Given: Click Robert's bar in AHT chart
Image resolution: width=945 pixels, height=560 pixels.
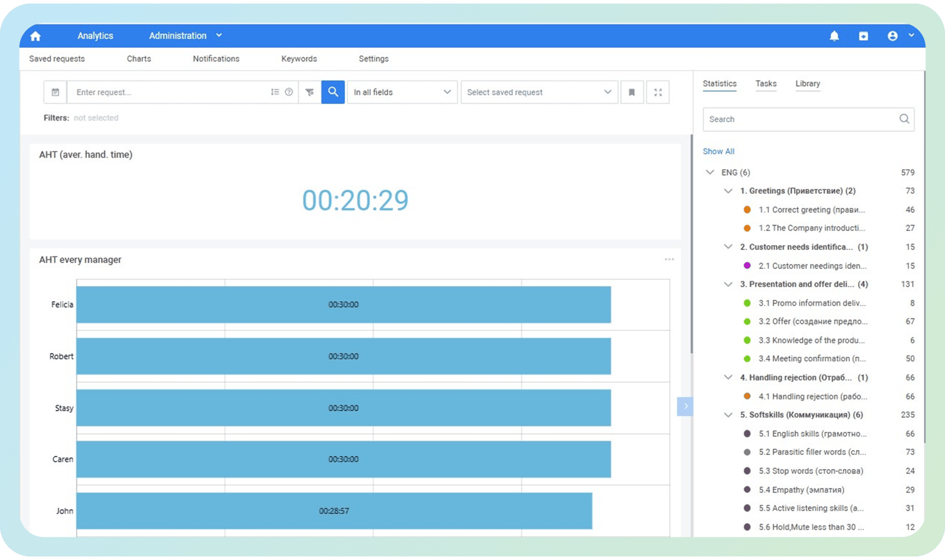Looking at the screenshot, I should tap(343, 356).
